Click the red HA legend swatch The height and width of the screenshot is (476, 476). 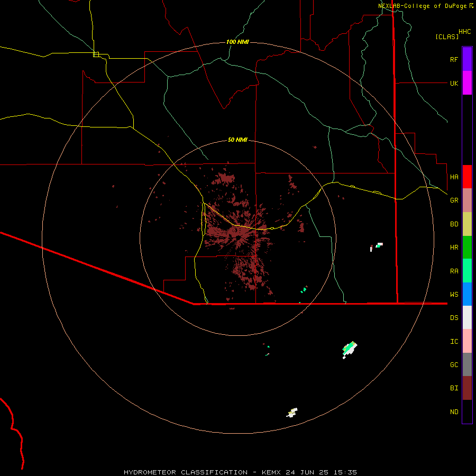[467, 177]
